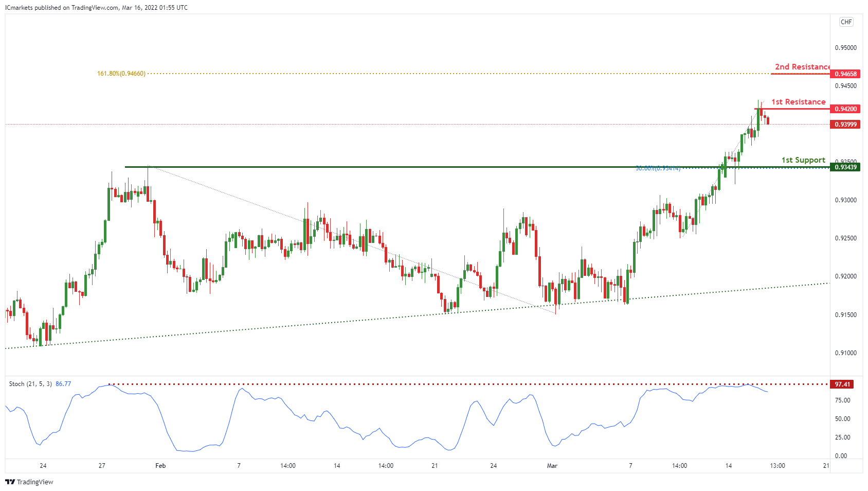Click the '27' date axis label
868x491 pixels.
(102, 466)
